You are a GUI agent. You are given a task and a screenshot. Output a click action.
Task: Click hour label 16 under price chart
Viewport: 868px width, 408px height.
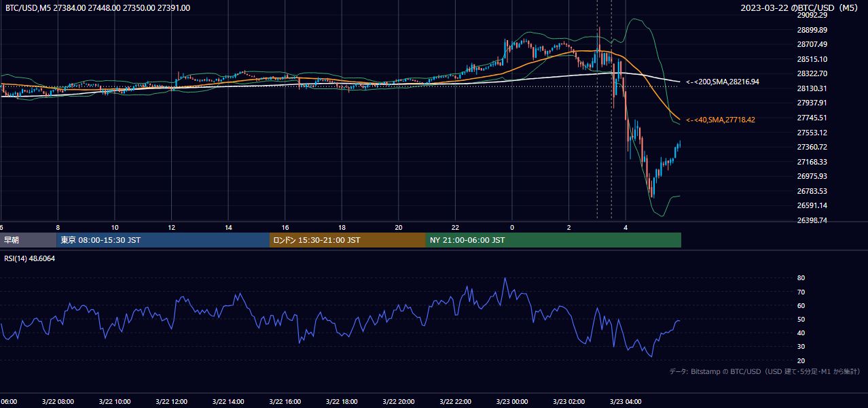(285, 227)
